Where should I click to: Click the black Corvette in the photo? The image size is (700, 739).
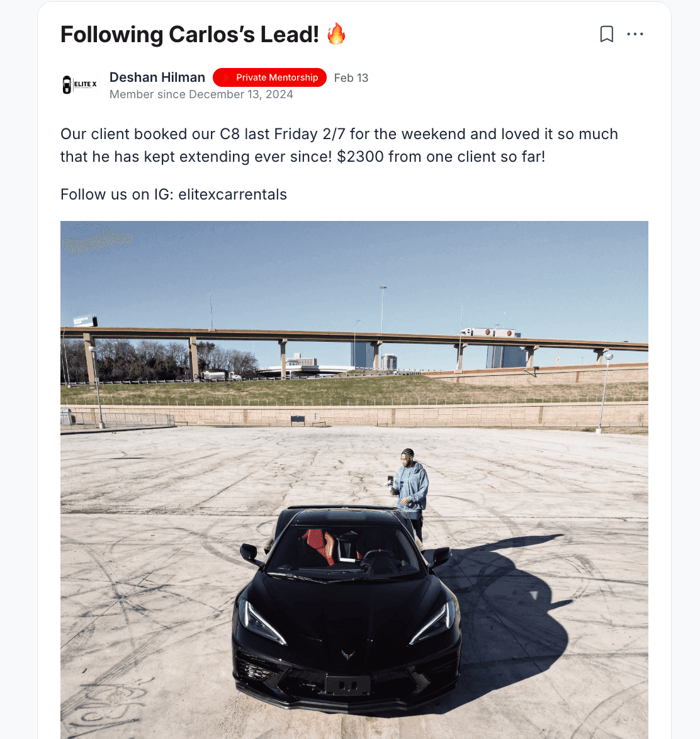pyautogui.click(x=346, y=608)
